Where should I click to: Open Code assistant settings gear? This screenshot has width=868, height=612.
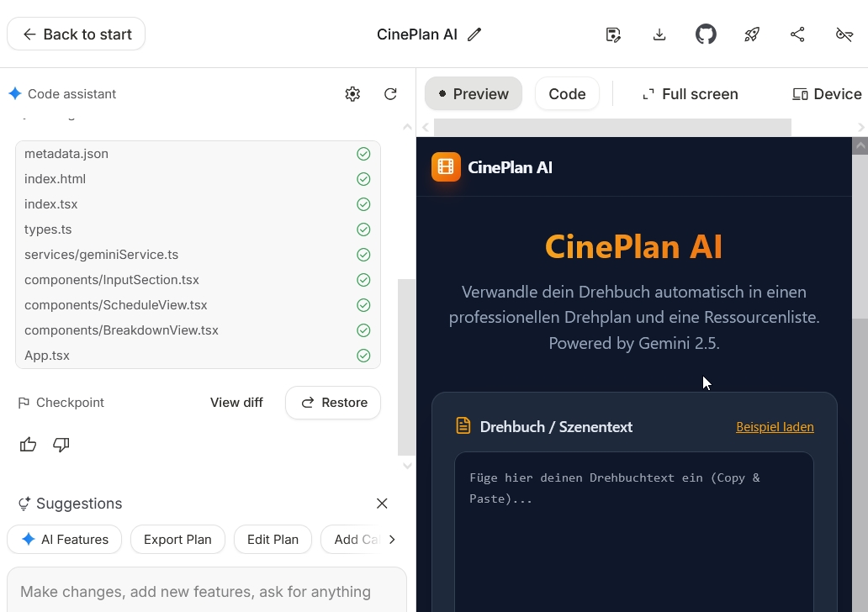tap(352, 94)
